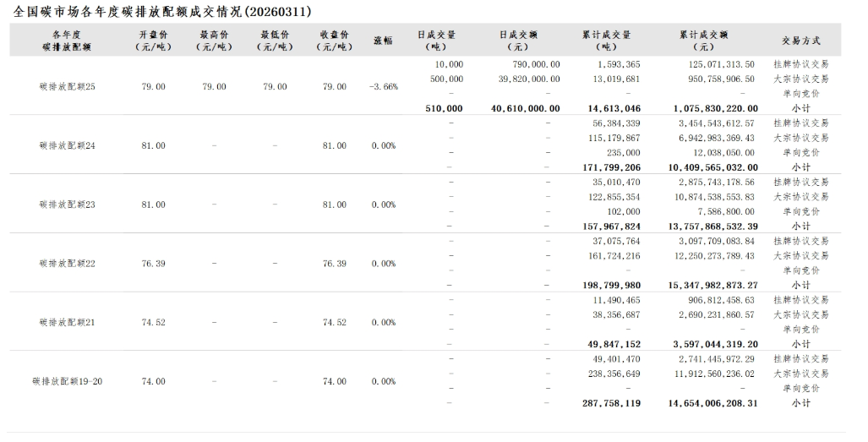
Task: Click the -3.66% change value
Action: (x=383, y=86)
